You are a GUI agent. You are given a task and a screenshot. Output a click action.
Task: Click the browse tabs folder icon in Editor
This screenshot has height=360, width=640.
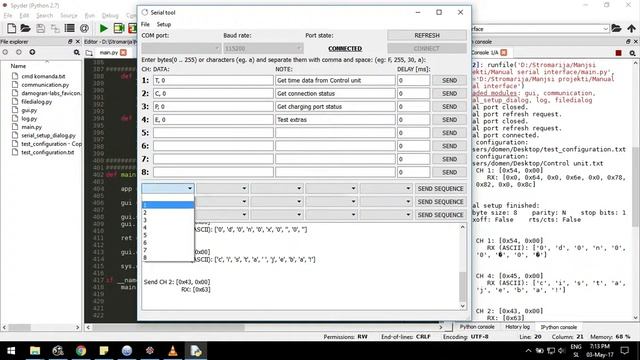[x=89, y=53]
